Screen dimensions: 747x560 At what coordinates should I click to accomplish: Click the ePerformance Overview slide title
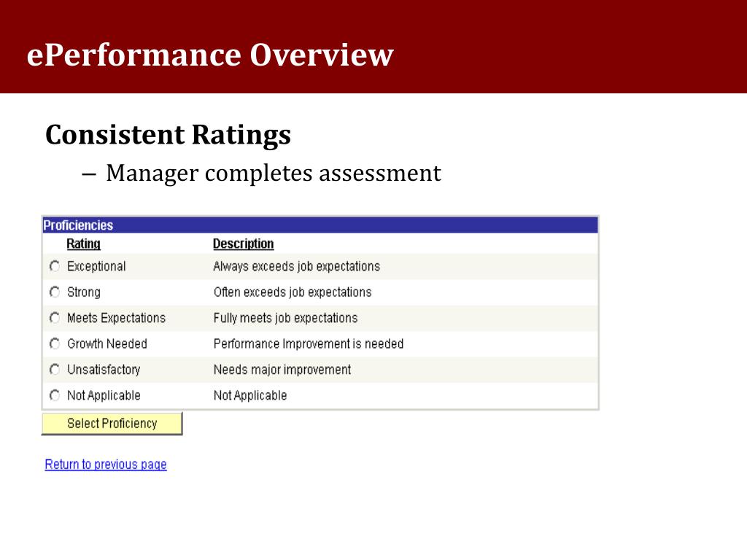(210, 55)
